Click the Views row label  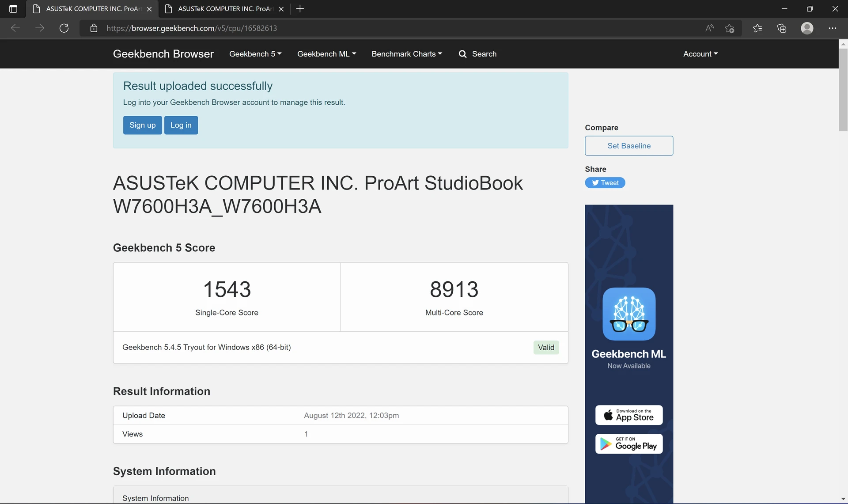point(132,434)
